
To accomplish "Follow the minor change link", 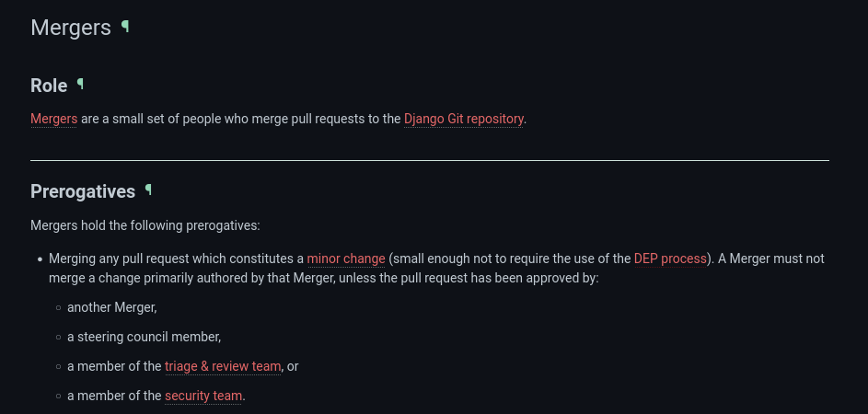I will [x=346, y=259].
